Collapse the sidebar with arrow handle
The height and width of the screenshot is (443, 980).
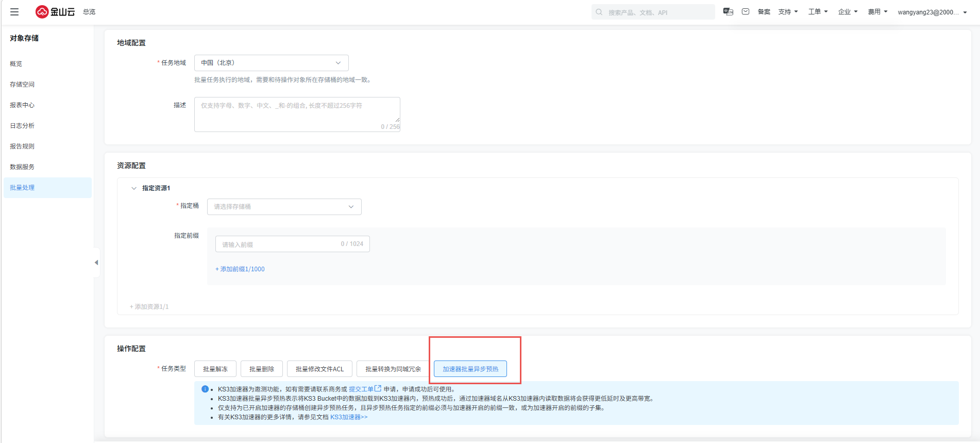(96, 262)
